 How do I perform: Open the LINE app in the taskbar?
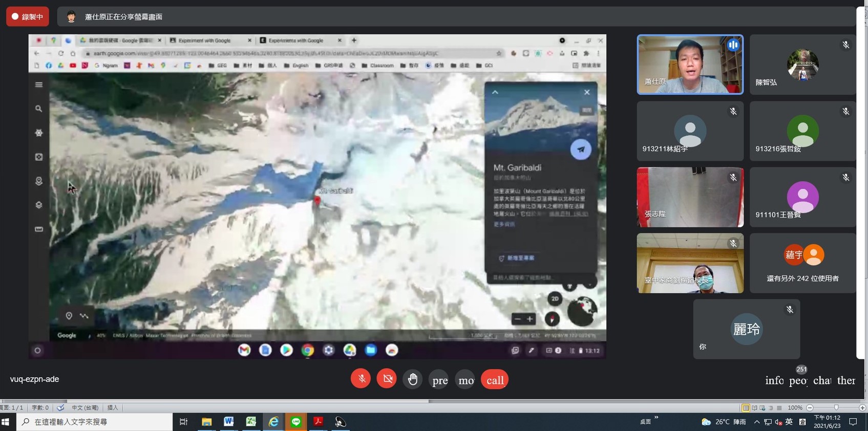[296, 422]
